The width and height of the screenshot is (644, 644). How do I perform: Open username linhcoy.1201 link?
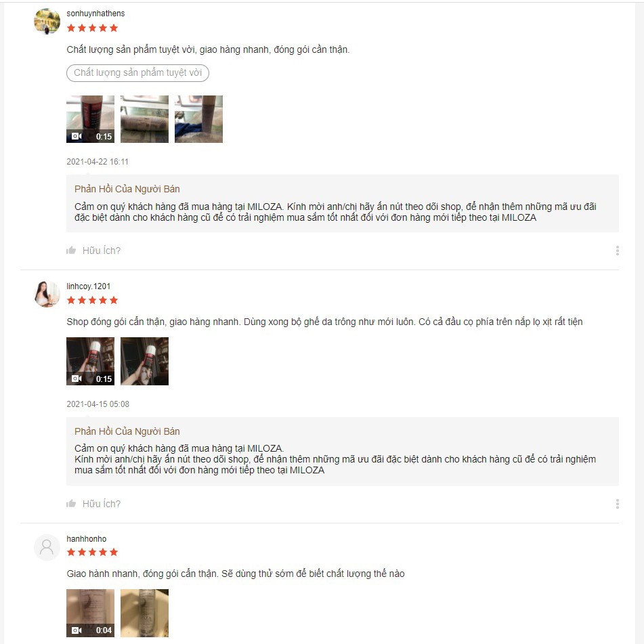tap(88, 286)
